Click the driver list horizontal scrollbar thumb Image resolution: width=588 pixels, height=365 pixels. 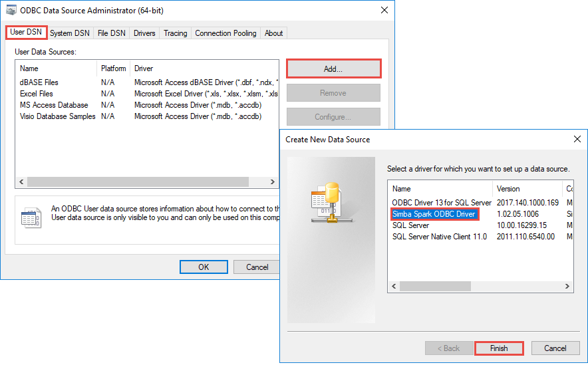point(435,287)
